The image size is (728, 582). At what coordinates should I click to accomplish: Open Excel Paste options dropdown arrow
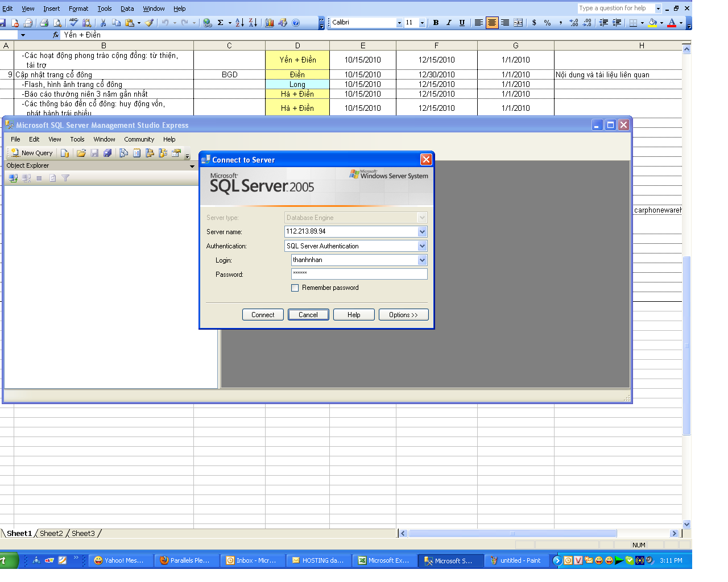click(x=139, y=23)
